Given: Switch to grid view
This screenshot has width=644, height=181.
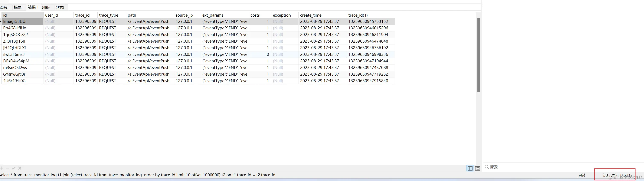Looking at the screenshot, I should click(470, 168).
